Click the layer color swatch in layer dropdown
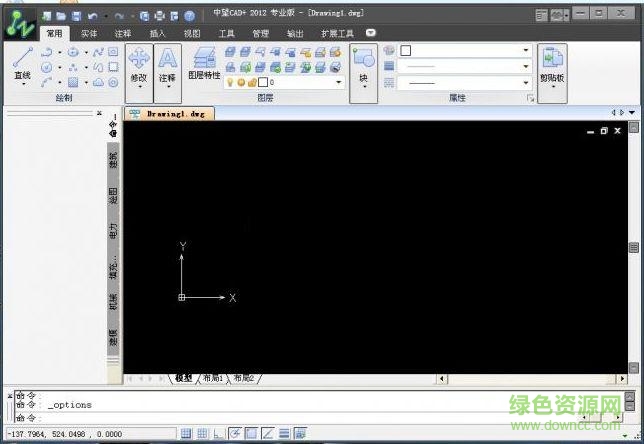This screenshot has width=644, height=444. (263, 83)
